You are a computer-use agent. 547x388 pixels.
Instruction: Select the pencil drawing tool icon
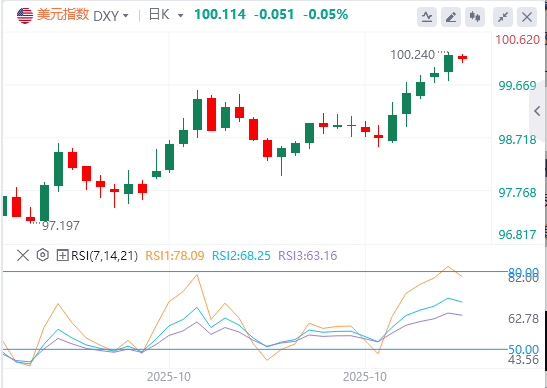point(451,17)
